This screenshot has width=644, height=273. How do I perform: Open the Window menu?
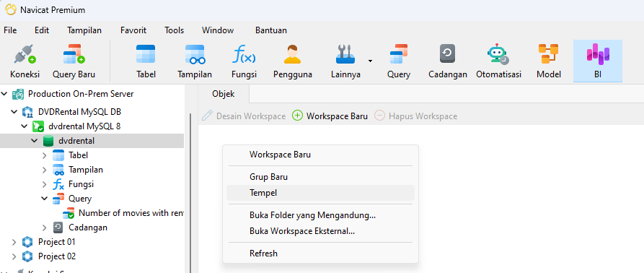218,30
